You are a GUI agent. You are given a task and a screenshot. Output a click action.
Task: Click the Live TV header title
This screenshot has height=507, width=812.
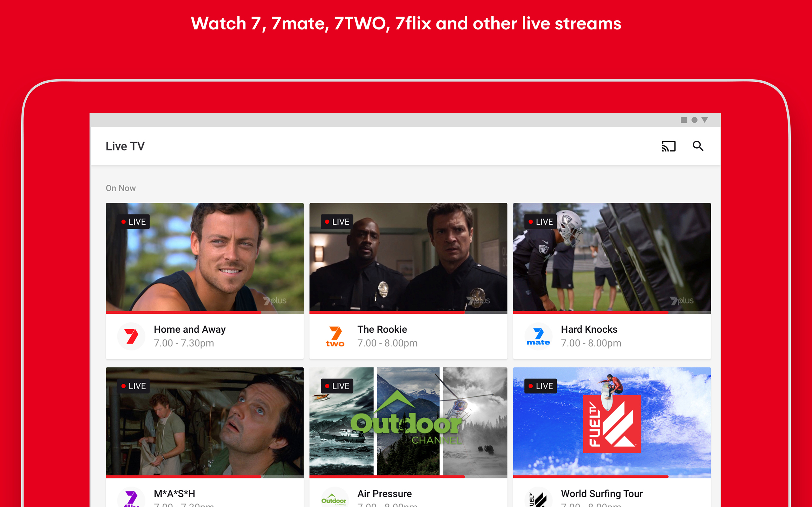(x=125, y=146)
